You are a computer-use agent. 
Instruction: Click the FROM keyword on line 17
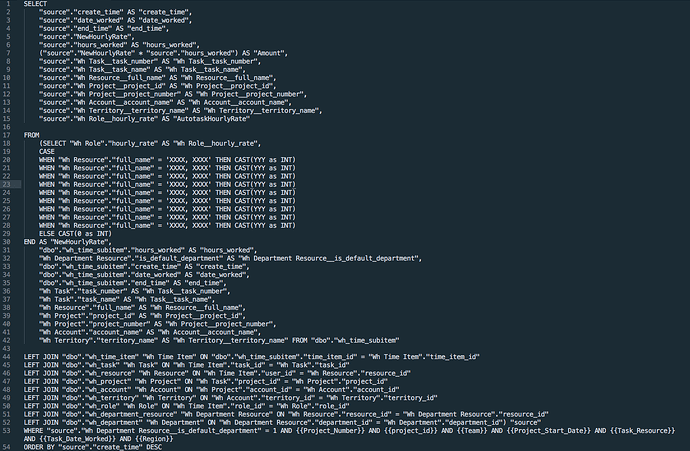tap(32, 135)
